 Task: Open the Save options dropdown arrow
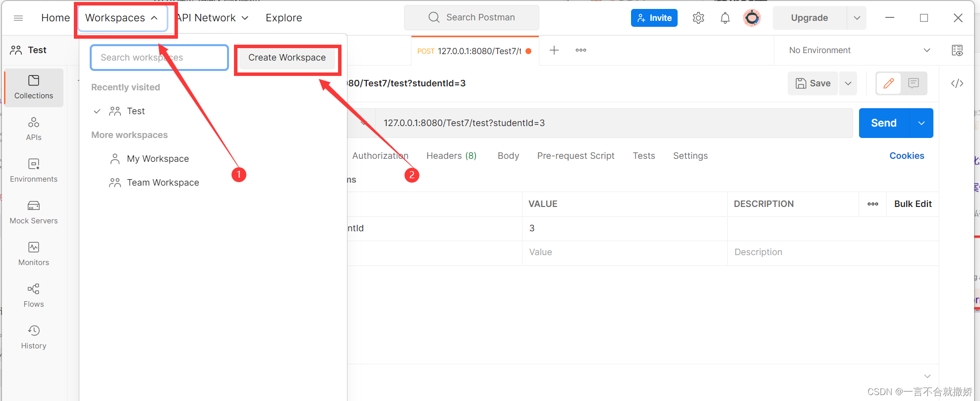pyautogui.click(x=848, y=83)
